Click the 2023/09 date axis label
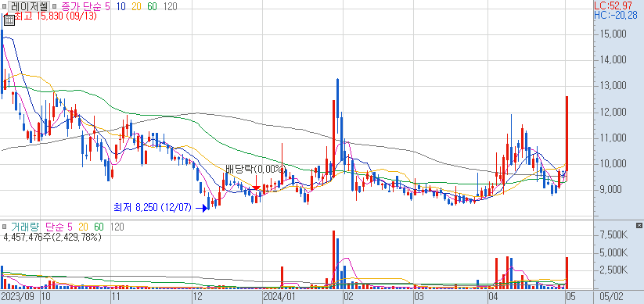This screenshot has height=304, width=644. (17, 296)
